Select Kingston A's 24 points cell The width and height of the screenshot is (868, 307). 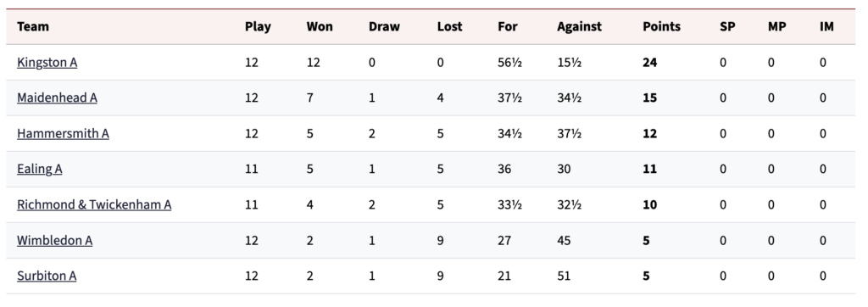(x=650, y=63)
